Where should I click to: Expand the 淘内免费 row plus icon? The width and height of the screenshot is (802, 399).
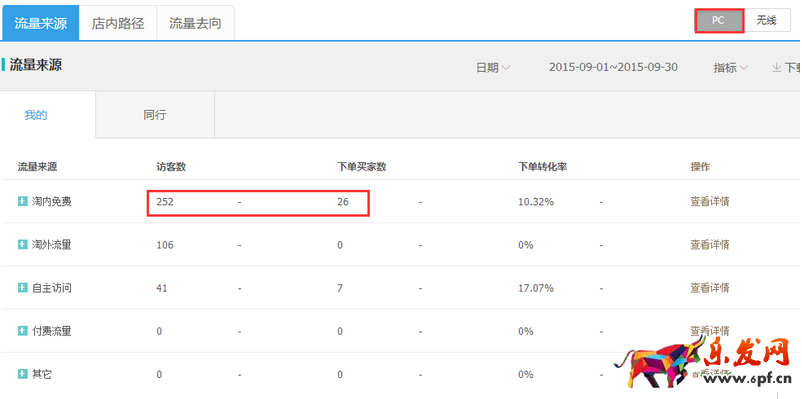click(22, 202)
